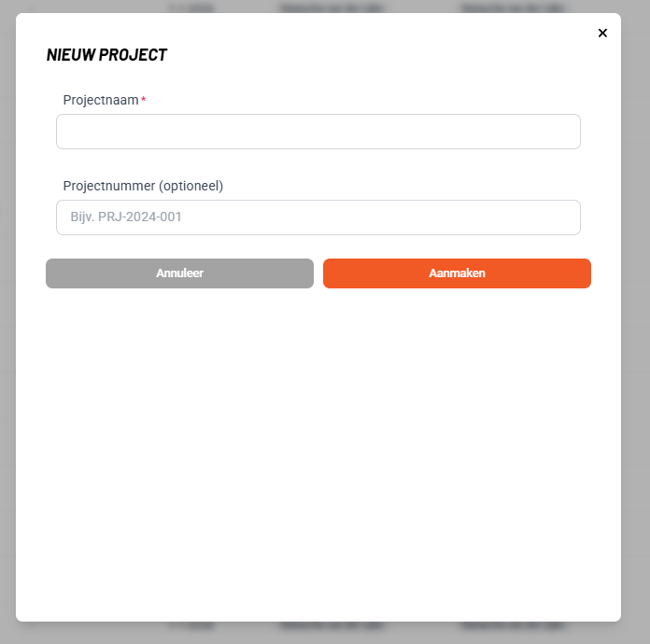650x644 pixels.
Task: Click the Projectnaam field label
Action: pos(101,100)
